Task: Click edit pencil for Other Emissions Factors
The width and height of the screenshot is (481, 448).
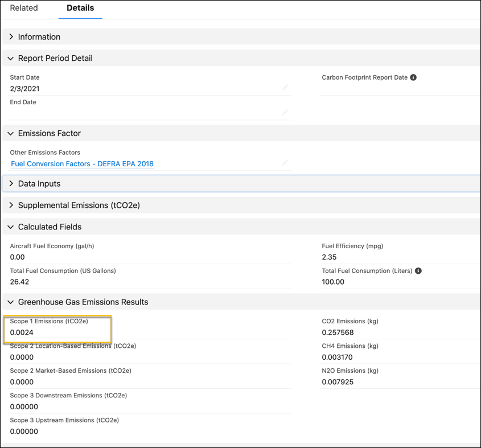Action: 285,163
